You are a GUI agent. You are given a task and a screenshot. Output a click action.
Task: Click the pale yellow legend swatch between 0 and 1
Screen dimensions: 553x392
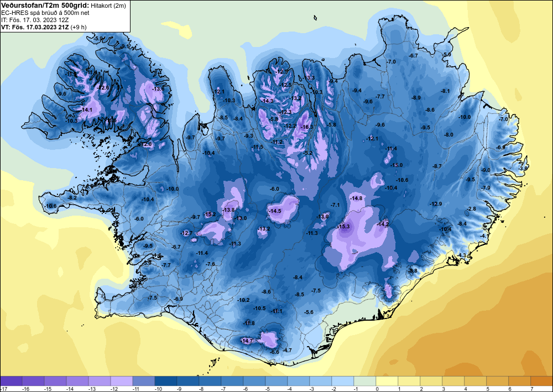pyautogui.click(x=387, y=381)
